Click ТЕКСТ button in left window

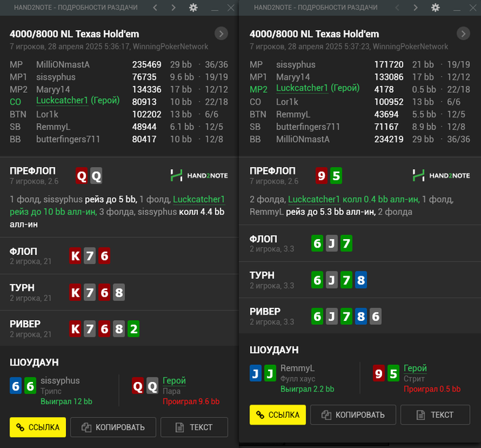(x=194, y=427)
